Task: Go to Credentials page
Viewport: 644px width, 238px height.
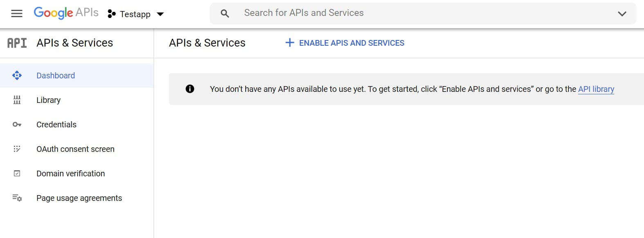Action: tap(56, 125)
